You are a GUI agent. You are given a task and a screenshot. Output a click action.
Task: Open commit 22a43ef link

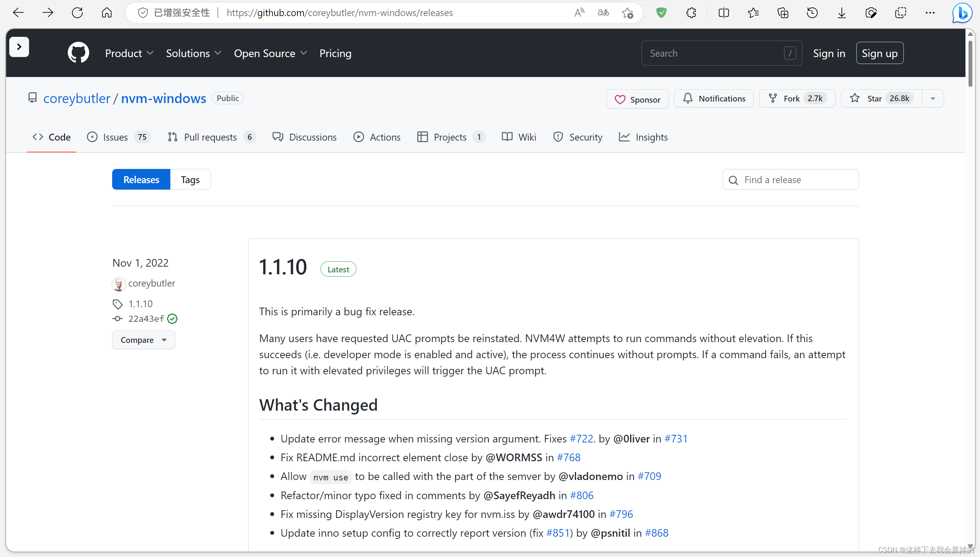[146, 319]
